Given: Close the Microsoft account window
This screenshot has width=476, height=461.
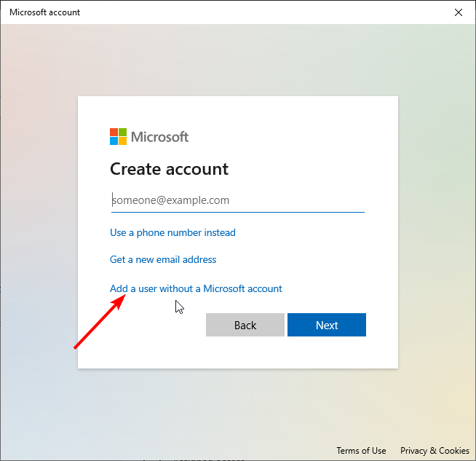Looking at the screenshot, I should coord(459,12).
